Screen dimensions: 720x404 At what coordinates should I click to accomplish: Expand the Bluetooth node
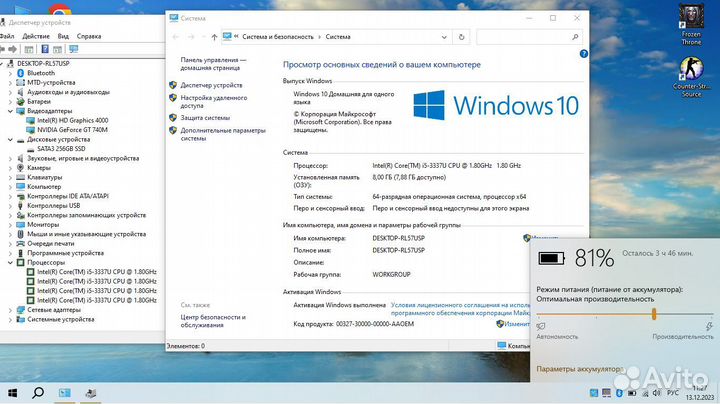[x=10, y=73]
